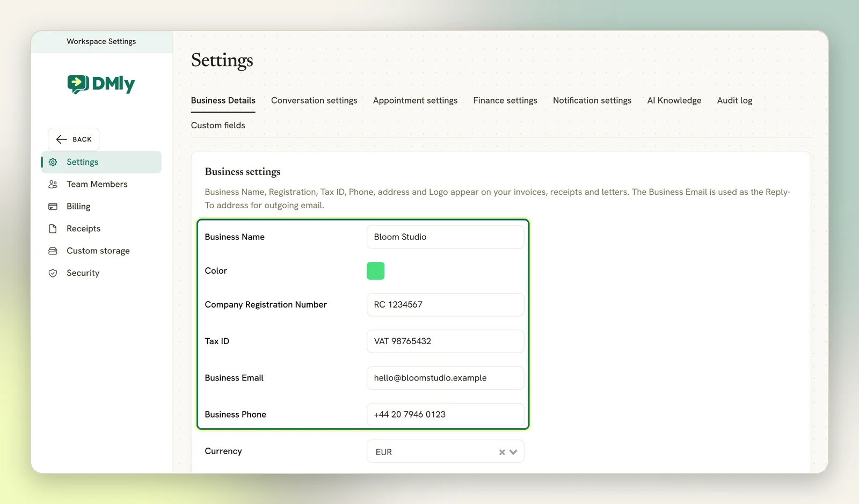Open the Team Members page

pyautogui.click(x=101, y=184)
